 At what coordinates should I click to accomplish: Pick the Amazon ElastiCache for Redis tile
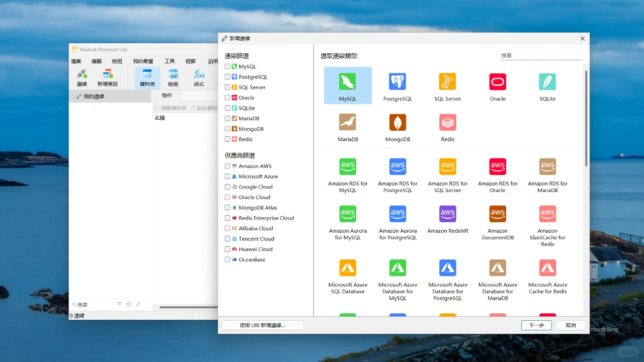(547, 226)
